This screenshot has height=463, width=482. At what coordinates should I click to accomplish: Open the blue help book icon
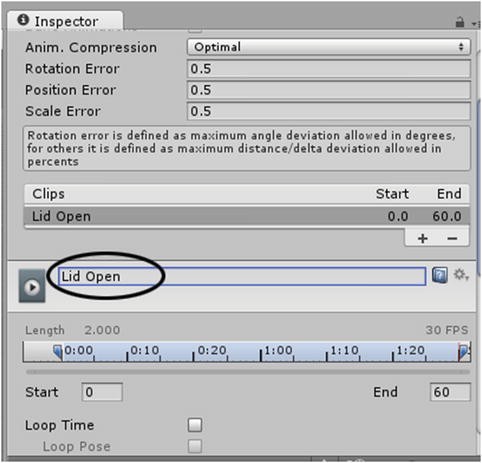pyautogui.click(x=440, y=275)
